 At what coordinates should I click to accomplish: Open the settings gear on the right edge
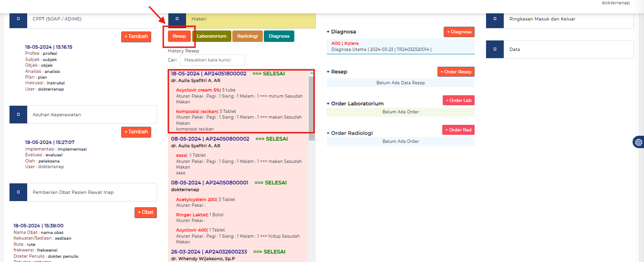pyautogui.click(x=638, y=142)
